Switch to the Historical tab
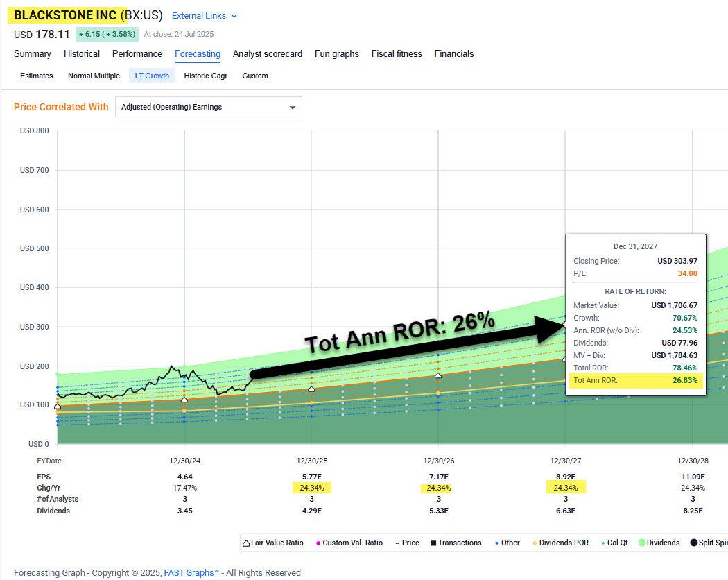 coord(82,54)
